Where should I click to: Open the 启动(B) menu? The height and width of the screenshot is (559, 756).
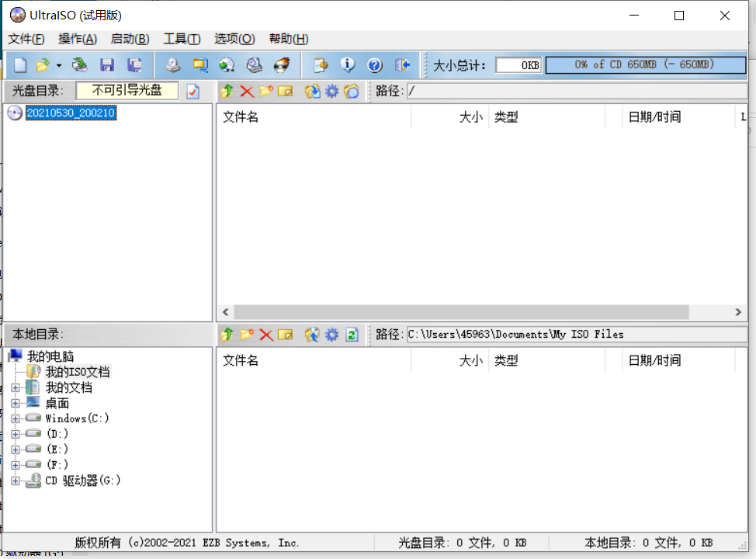[x=130, y=39]
